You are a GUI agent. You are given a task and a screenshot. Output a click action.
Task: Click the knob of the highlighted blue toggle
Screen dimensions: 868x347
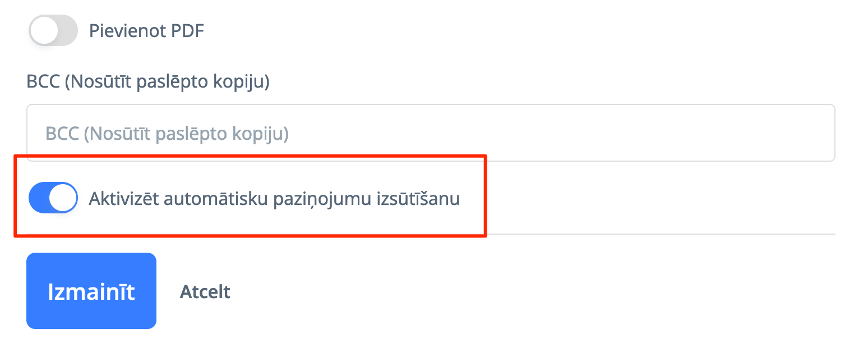[x=63, y=198]
